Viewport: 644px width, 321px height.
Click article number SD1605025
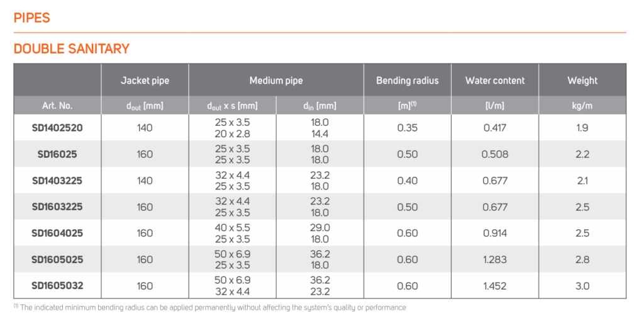[x=57, y=259]
